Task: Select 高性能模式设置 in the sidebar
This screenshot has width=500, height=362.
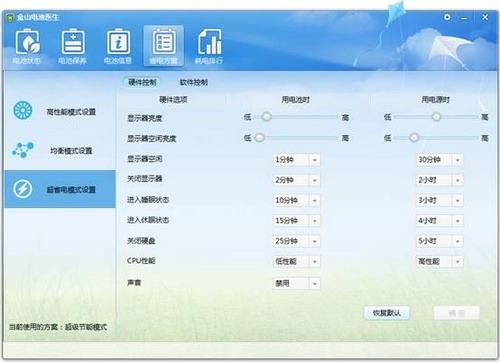Action: click(x=60, y=111)
